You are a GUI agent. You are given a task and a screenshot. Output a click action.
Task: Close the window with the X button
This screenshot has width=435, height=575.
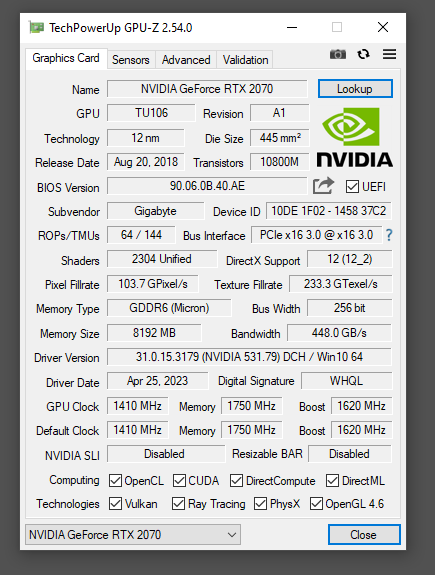[383, 28]
